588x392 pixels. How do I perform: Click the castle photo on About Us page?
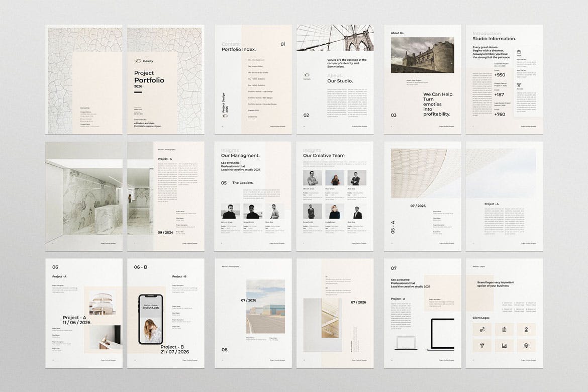421,55
